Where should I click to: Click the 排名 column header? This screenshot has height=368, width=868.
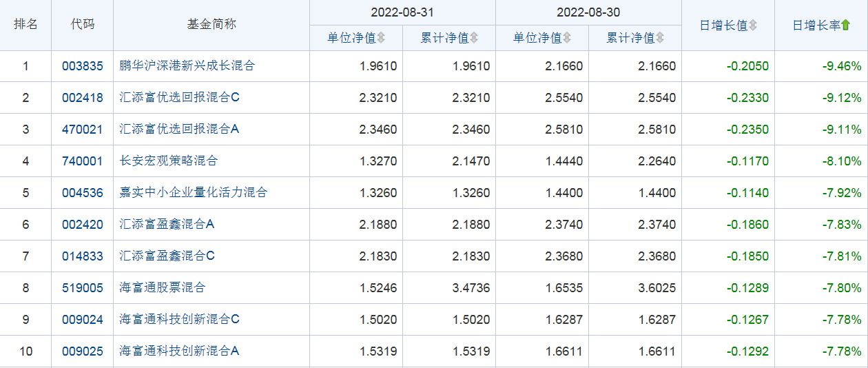click(x=25, y=24)
